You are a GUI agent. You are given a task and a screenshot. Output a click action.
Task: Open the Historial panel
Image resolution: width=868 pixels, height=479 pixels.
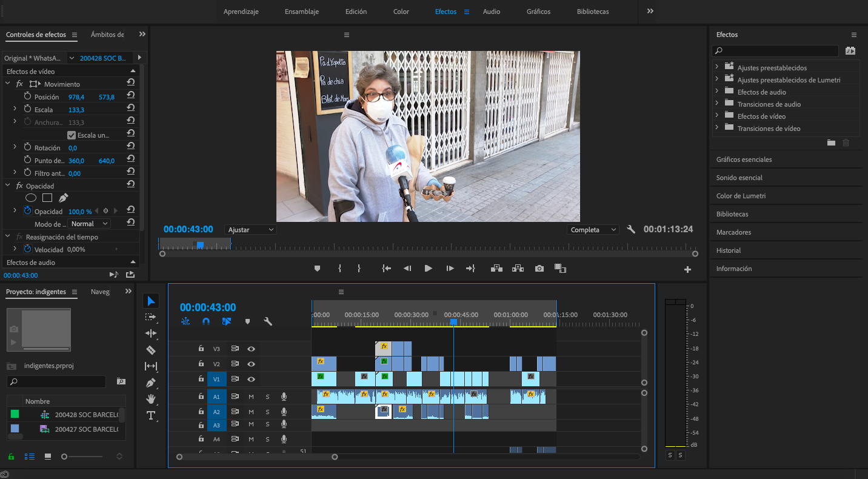click(x=729, y=250)
